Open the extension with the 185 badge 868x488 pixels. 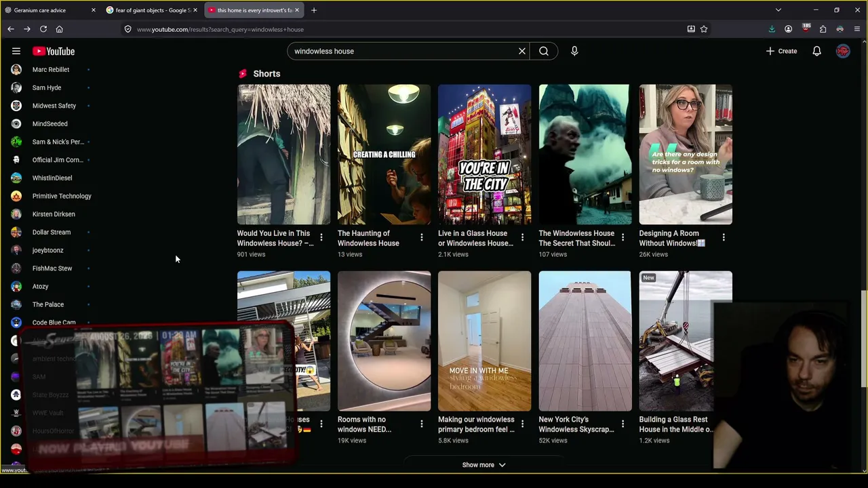tap(806, 28)
